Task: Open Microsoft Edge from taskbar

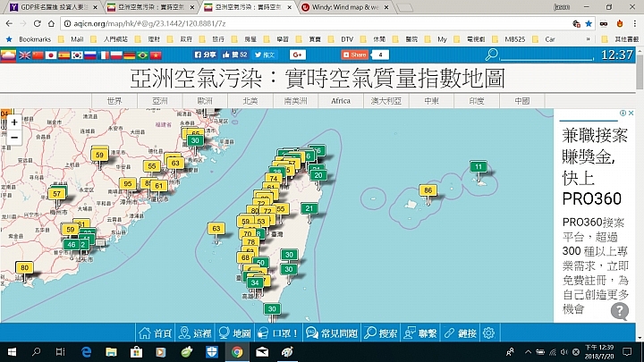Action: pos(86,352)
